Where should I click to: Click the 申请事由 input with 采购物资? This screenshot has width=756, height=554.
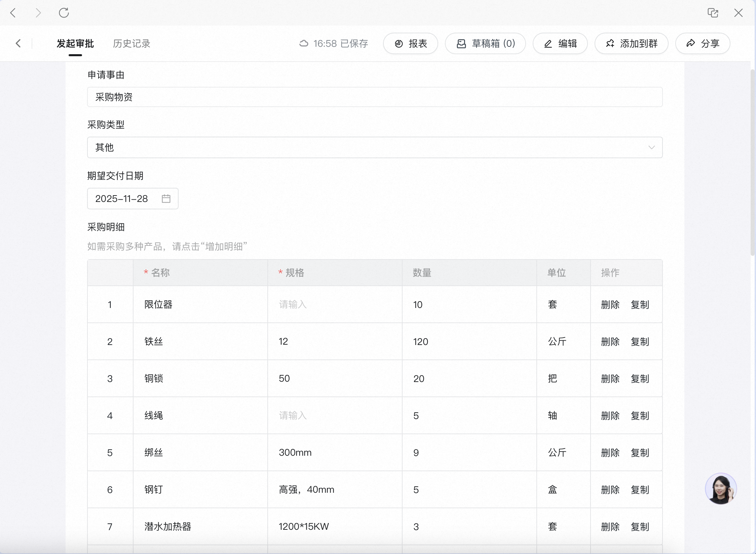(375, 97)
